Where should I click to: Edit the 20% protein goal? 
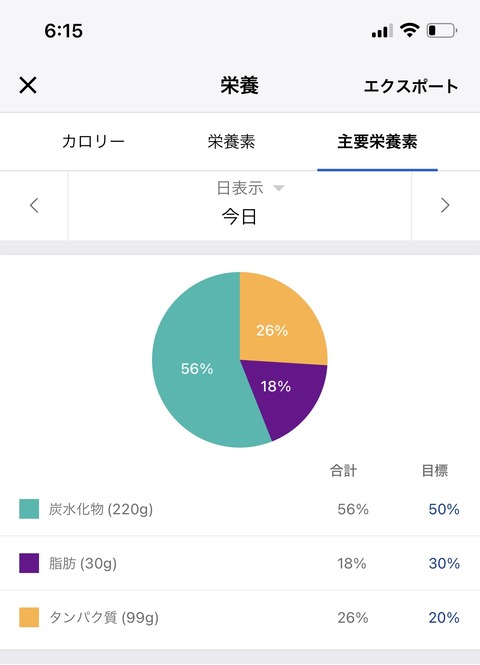coord(444,618)
